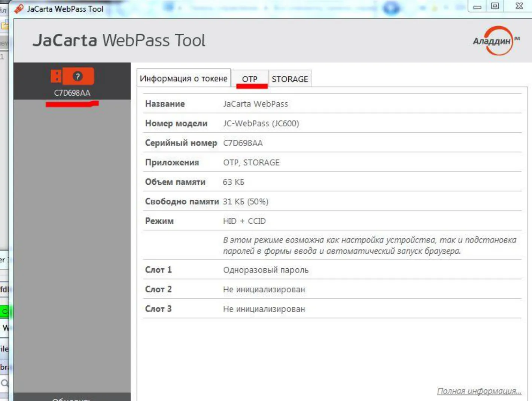Viewport: 532px width, 401px height.
Task: Click the Номер модели field label
Action: tap(176, 123)
